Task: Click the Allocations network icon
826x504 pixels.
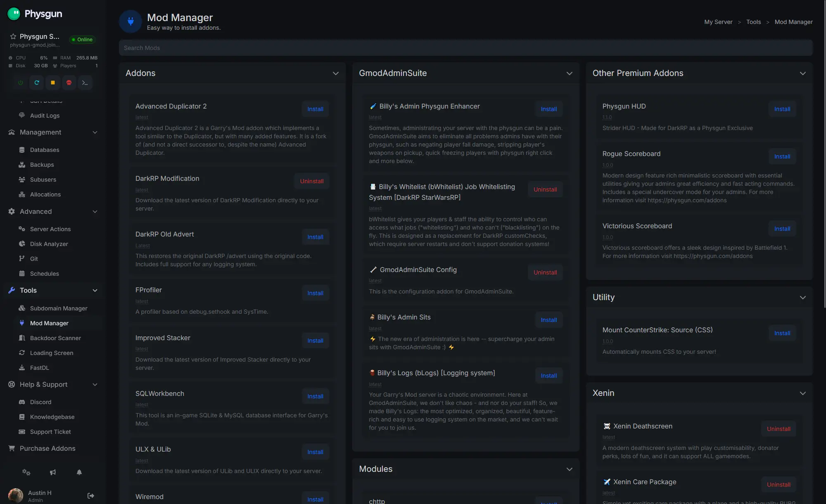Action: point(22,194)
